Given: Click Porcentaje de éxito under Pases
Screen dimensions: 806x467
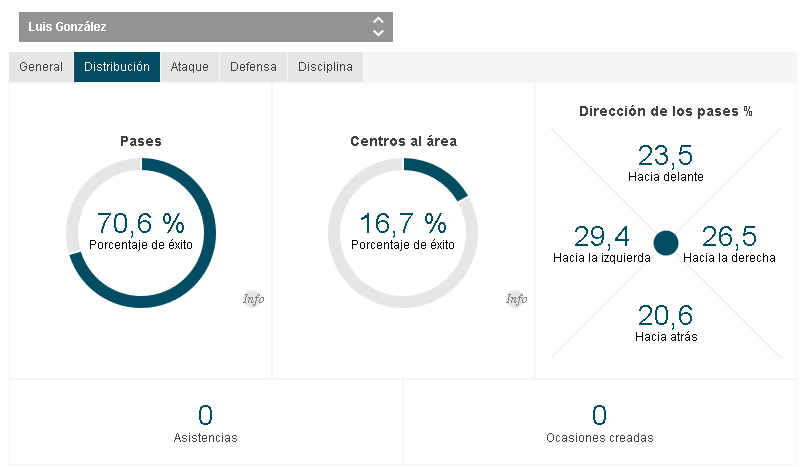Looking at the screenshot, I should point(141,245).
